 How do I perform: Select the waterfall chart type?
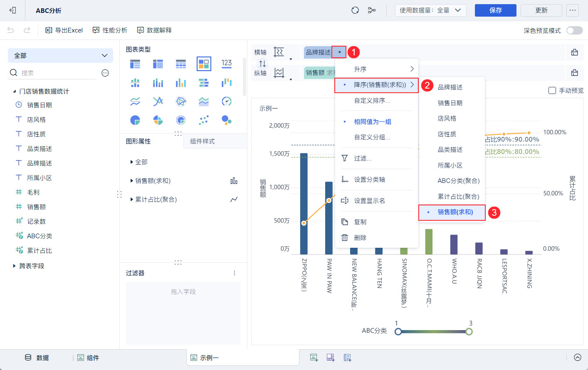click(227, 83)
